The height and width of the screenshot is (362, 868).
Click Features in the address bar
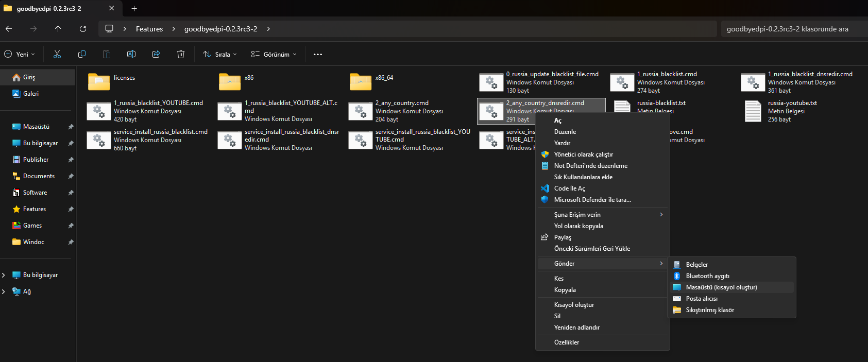[x=149, y=29]
